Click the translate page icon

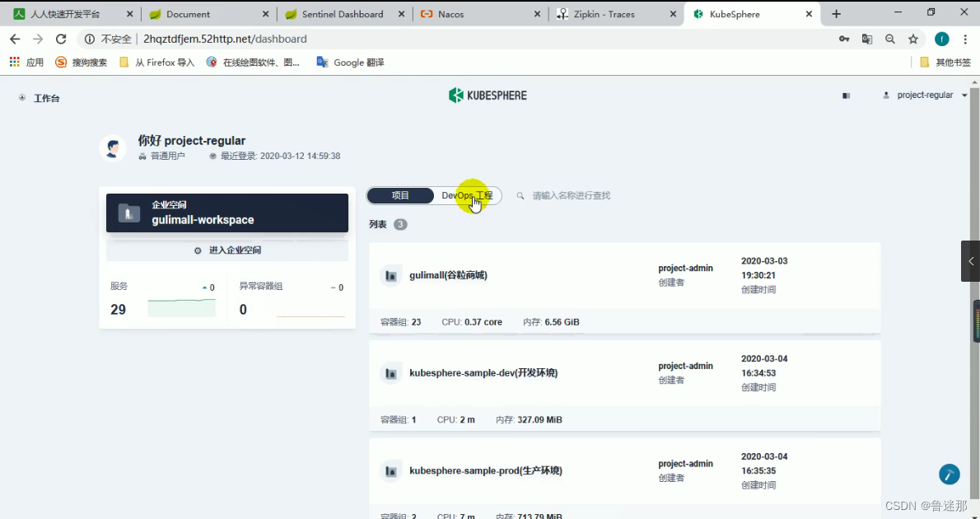[x=867, y=39]
